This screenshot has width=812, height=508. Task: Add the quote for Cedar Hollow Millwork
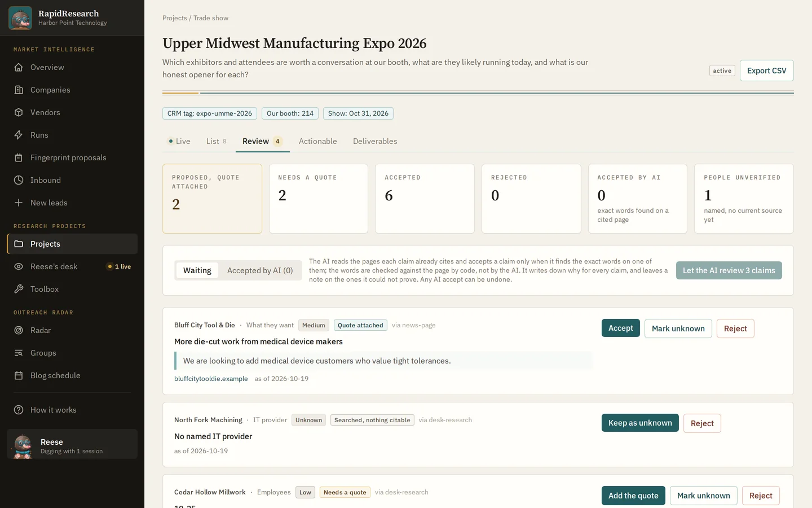(633, 496)
